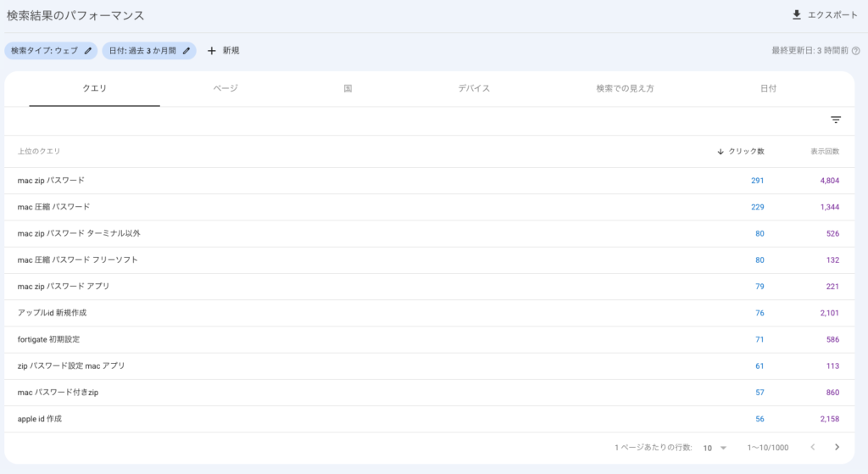Click the 221 impressions value
The width and height of the screenshot is (868, 474).
832,287
